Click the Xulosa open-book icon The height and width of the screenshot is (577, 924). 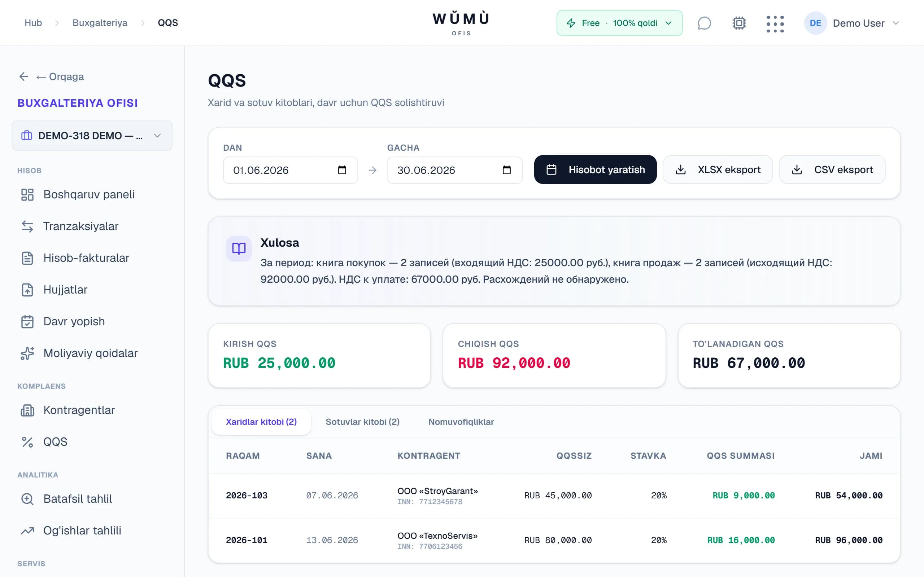click(239, 249)
